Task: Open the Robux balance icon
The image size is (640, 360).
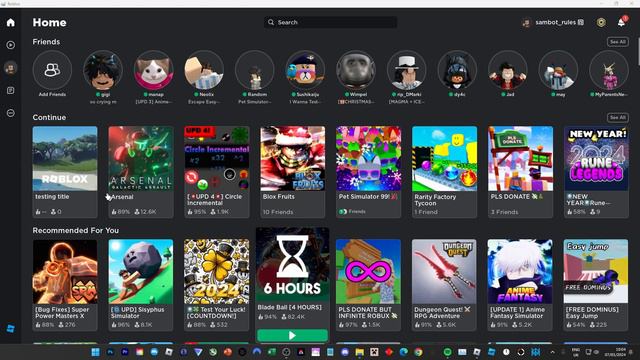Action: click(601, 22)
